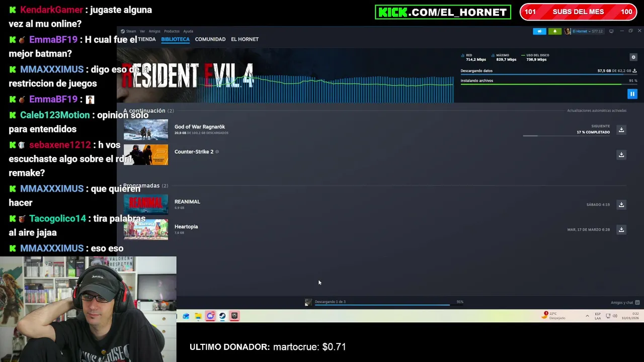Click God of War 17% progress bar

(x=566, y=136)
